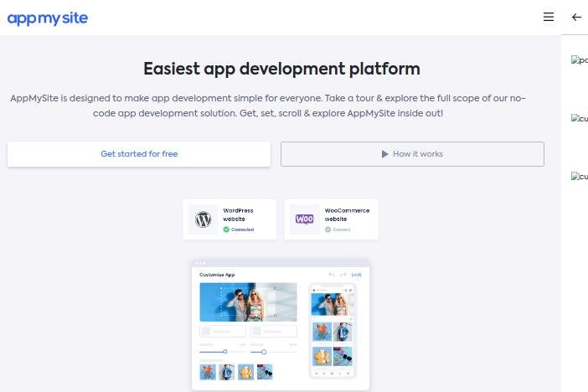Select the WordPress website card text

click(x=238, y=214)
